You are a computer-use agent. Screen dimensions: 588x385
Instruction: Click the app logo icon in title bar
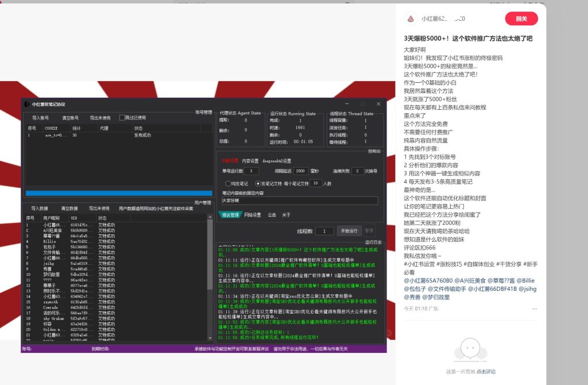click(26, 104)
